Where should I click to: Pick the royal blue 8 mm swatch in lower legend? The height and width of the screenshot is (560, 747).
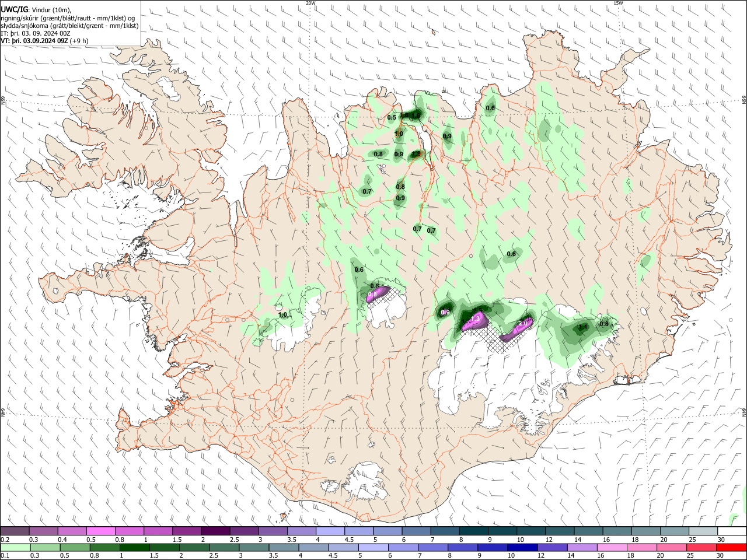point(463,547)
